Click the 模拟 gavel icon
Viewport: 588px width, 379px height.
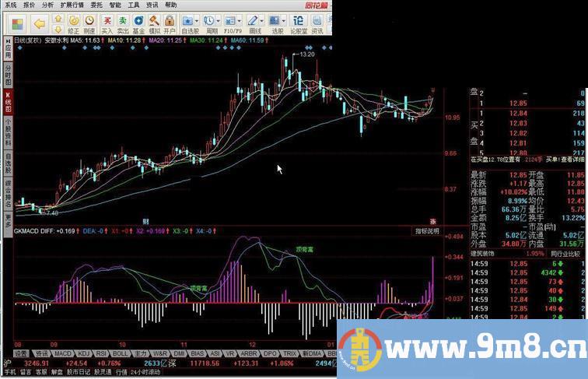tap(155, 23)
